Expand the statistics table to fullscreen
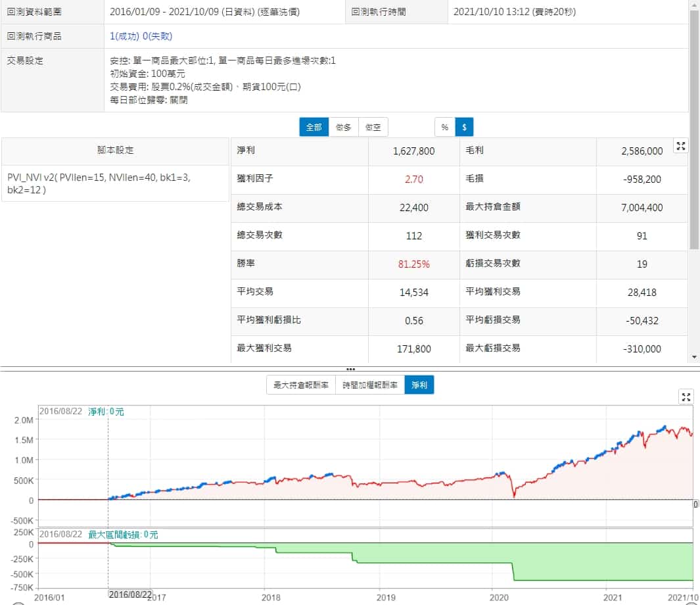 point(681,147)
